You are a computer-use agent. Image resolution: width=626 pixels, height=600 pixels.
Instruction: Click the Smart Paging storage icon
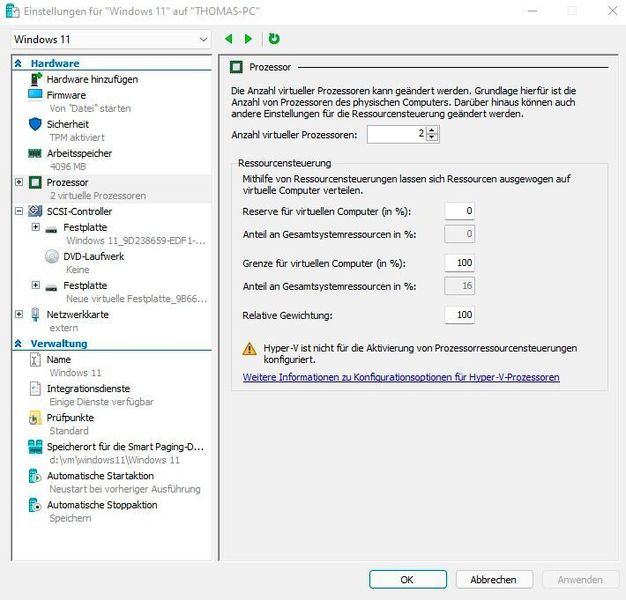[x=35, y=447]
